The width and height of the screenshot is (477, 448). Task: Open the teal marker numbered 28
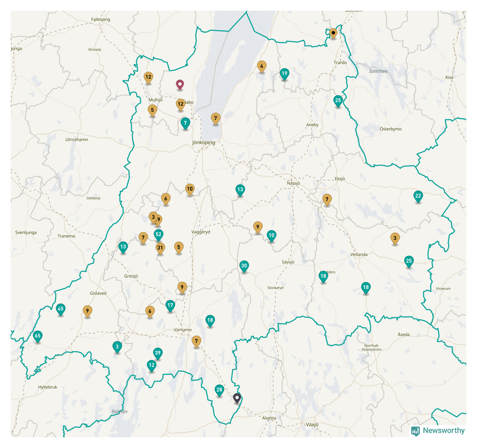point(219,390)
